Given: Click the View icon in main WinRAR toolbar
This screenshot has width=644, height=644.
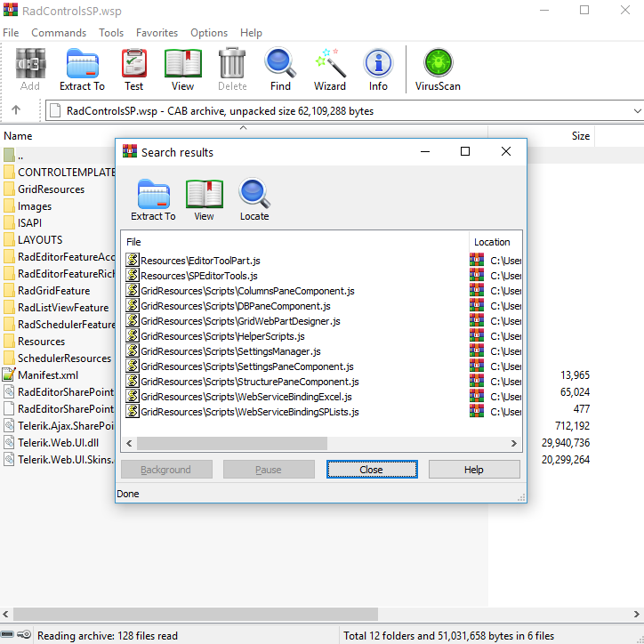Looking at the screenshot, I should tap(182, 69).
